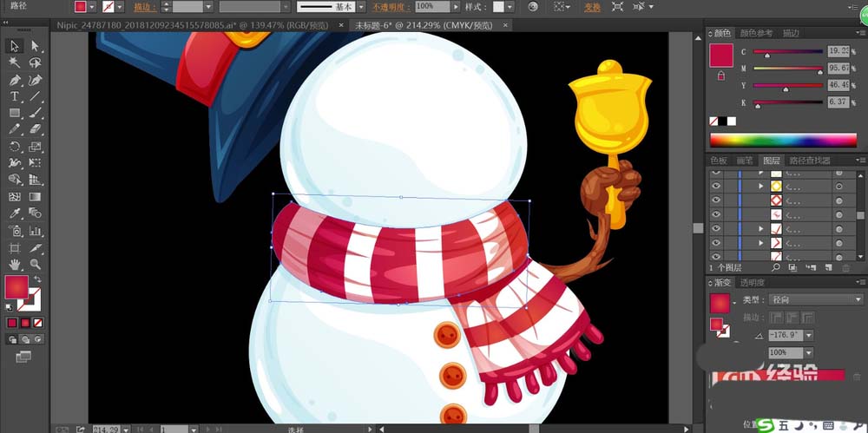Select the Gradient tool
Screen dimensions: 868x433
point(35,197)
